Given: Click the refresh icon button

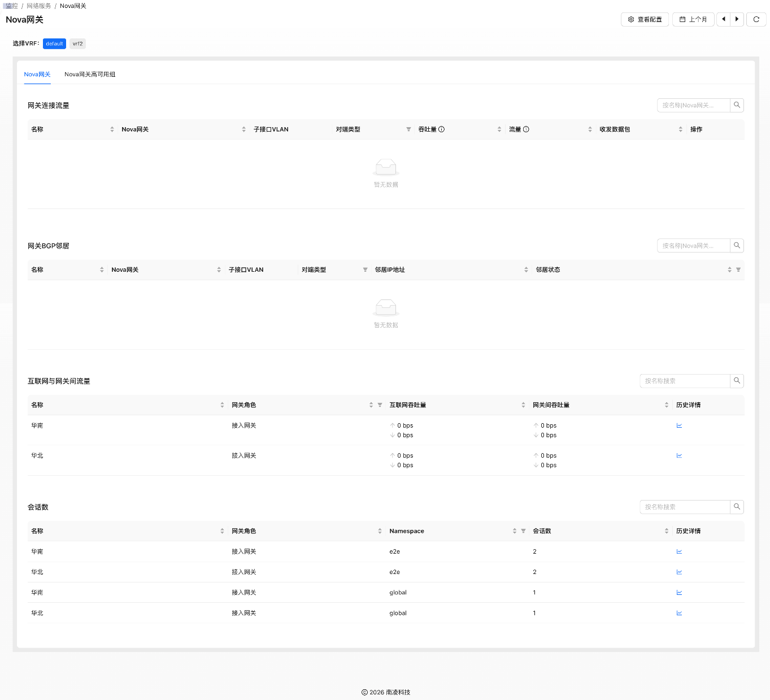Looking at the screenshot, I should (756, 19).
